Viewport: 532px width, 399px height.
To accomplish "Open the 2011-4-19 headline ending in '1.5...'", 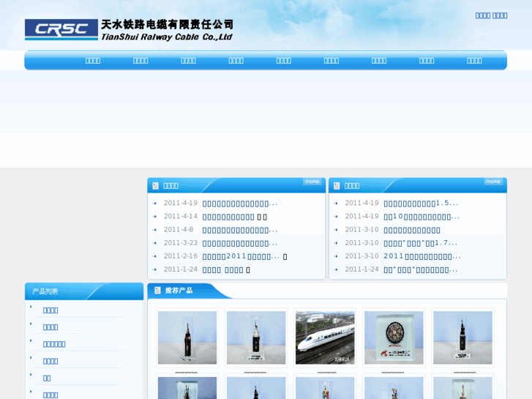I will click(x=421, y=204).
